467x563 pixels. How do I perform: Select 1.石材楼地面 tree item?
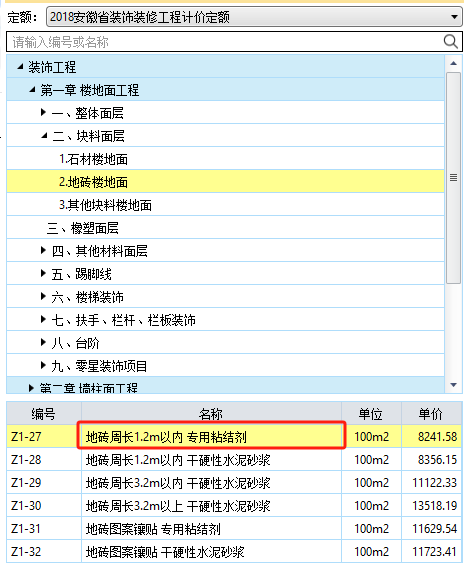[x=93, y=159]
